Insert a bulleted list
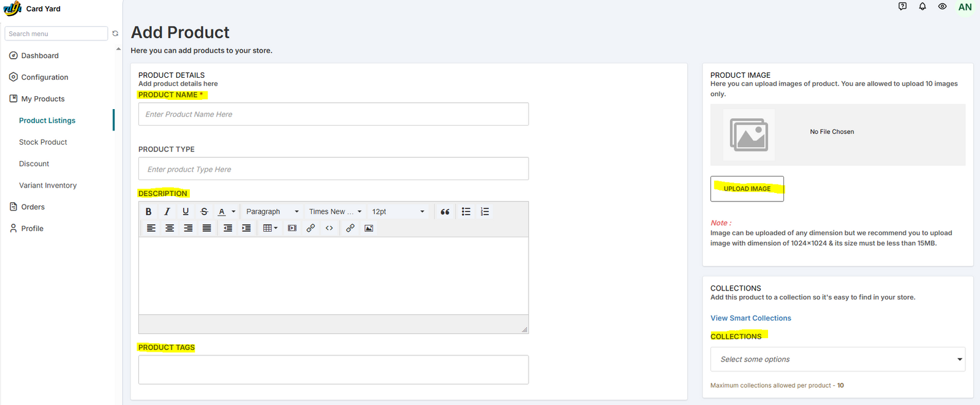Image resolution: width=980 pixels, height=405 pixels. pos(466,211)
